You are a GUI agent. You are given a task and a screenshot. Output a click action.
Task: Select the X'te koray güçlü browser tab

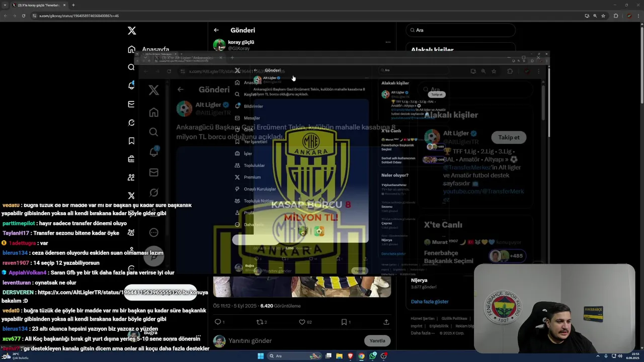tap(39, 5)
